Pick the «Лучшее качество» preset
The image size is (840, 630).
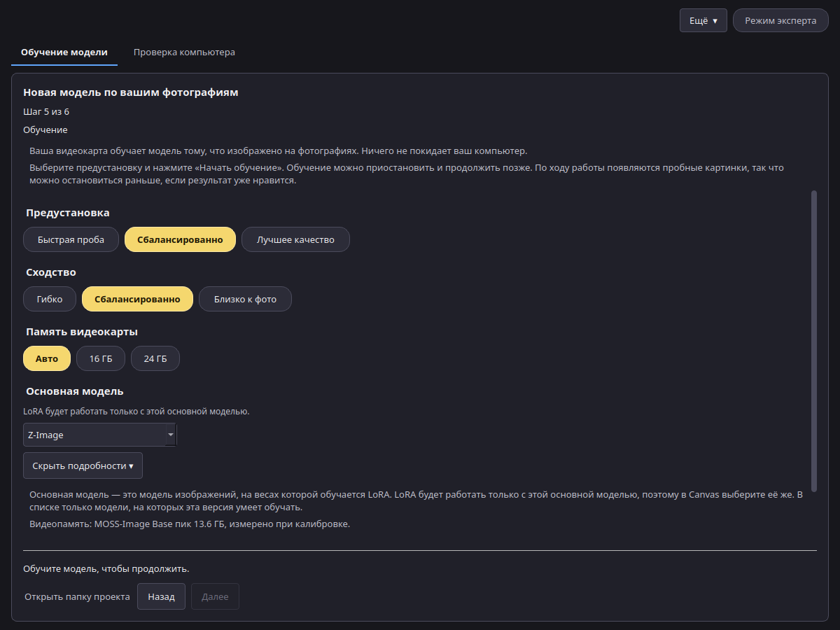click(295, 239)
